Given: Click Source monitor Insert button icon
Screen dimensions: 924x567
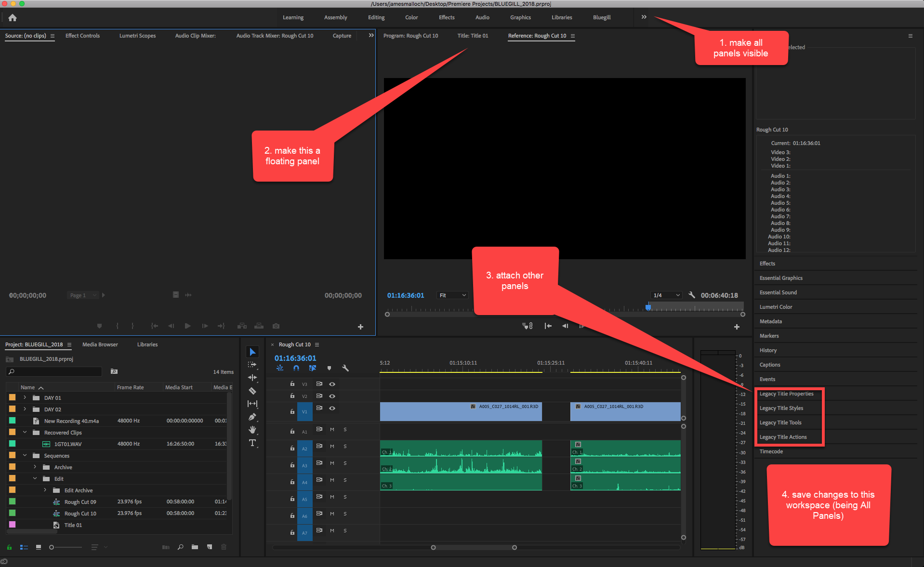Looking at the screenshot, I should (x=242, y=326).
